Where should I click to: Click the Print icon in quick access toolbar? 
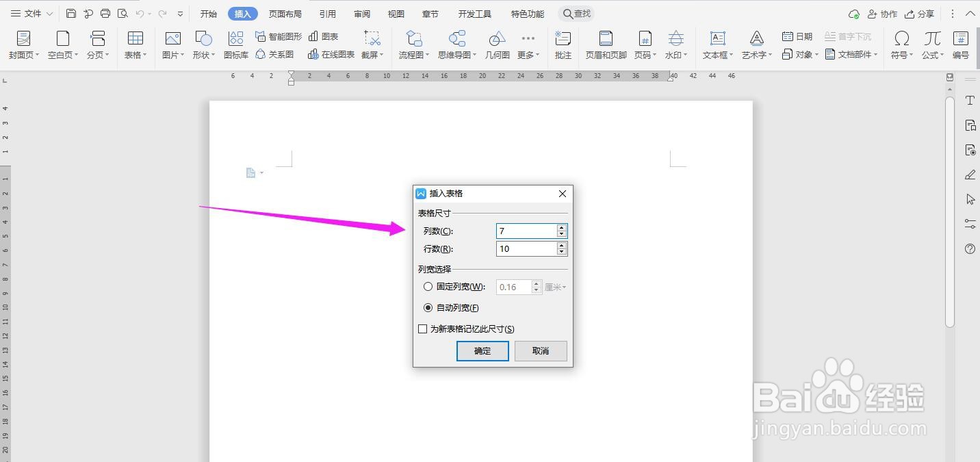click(x=105, y=14)
